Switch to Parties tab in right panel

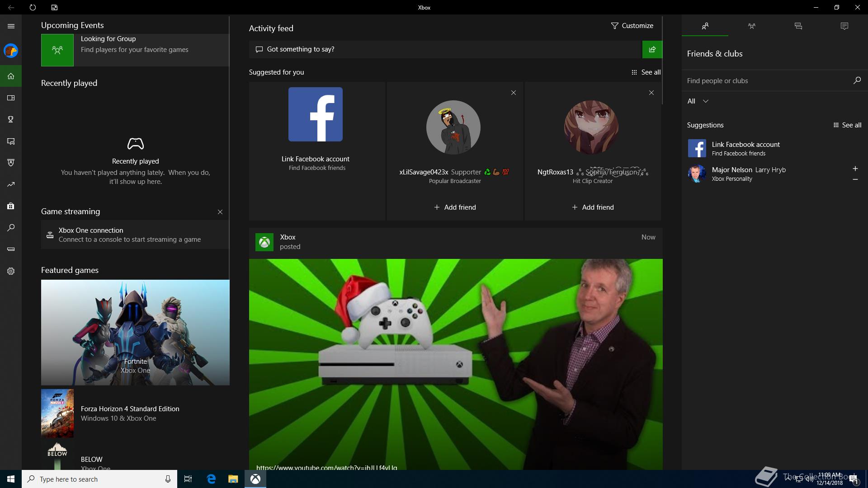tap(751, 26)
